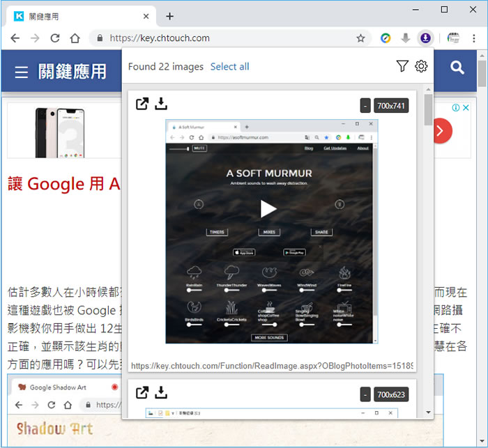Open image downloader settings gear

pyautogui.click(x=421, y=66)
